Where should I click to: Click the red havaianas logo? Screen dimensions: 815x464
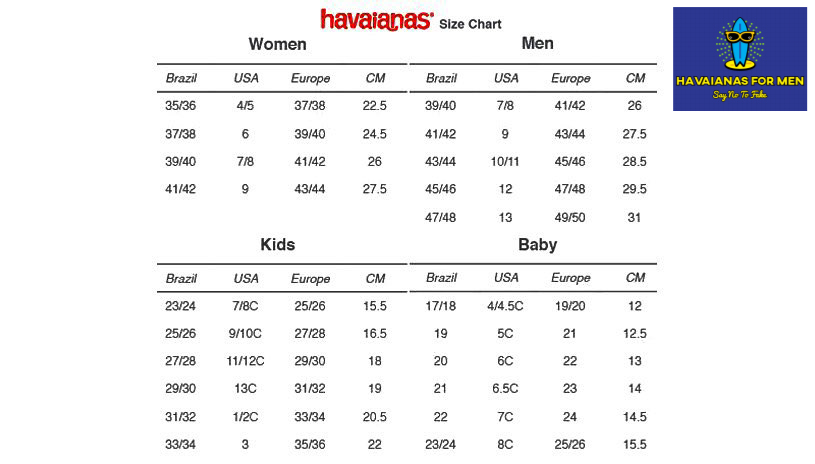click(377, 20)
